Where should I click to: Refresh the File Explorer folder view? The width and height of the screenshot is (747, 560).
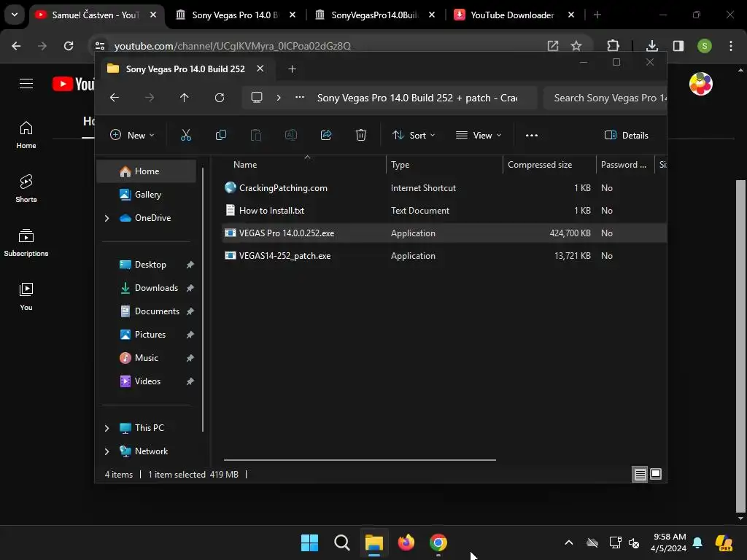[x=219, y=98]
